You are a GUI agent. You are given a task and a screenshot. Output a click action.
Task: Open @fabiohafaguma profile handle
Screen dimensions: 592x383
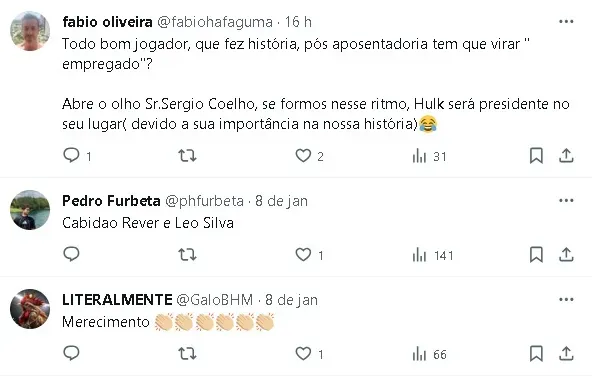click(214, 22)
